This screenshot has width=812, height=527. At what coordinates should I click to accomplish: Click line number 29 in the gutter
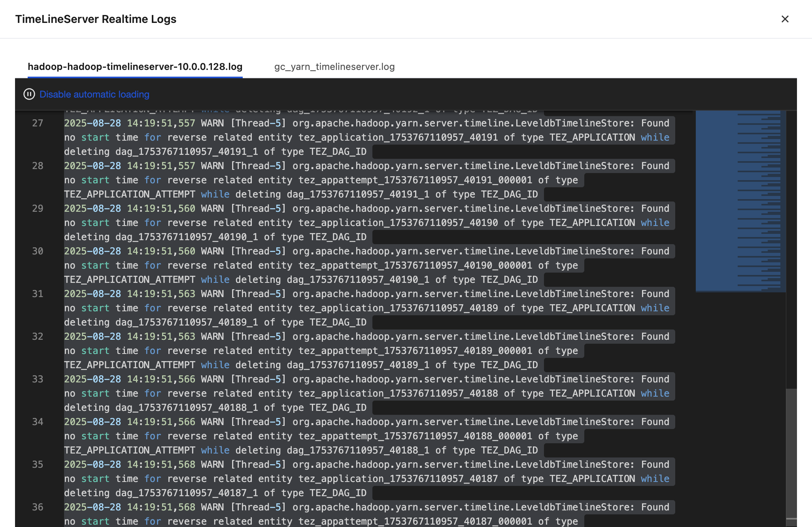pyautogui.click(x=38, y=209)
